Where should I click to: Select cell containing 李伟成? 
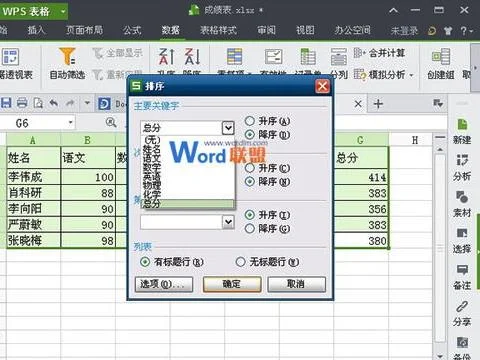(x=33, y=177)
